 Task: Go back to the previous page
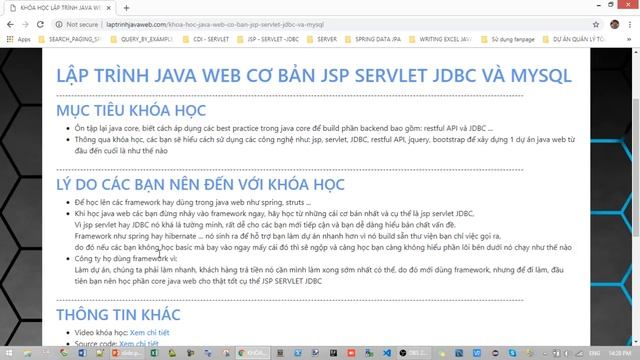[x=10, y=24]
